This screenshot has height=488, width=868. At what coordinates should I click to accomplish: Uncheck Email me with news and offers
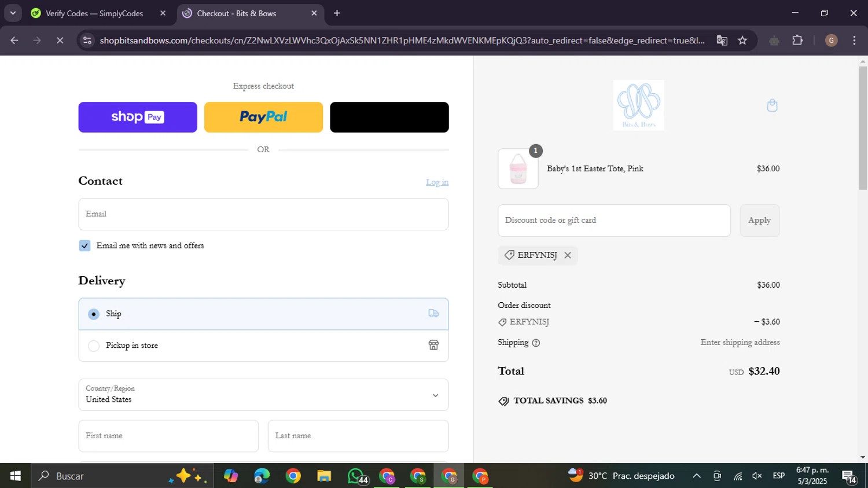tap(84, 245)
